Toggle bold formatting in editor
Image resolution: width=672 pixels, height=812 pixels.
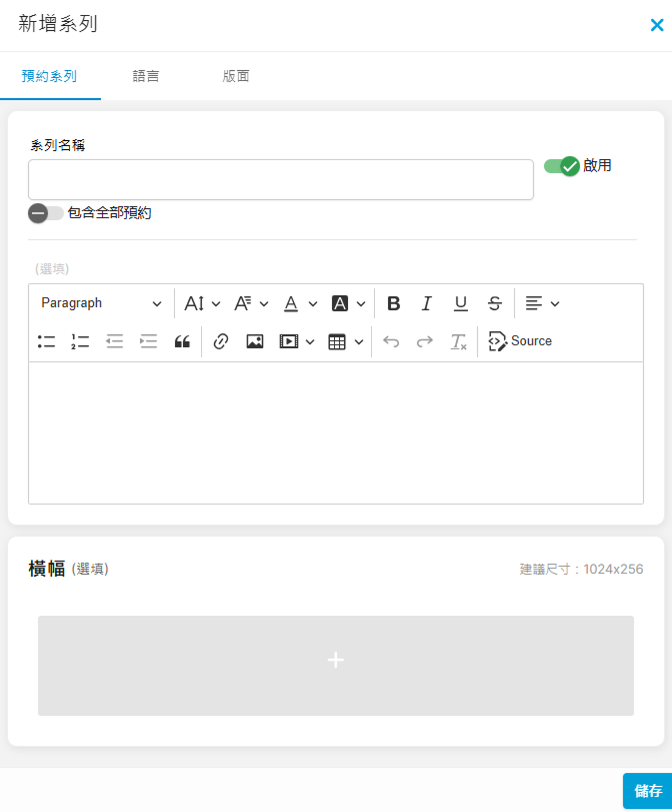tap(393, 304)
